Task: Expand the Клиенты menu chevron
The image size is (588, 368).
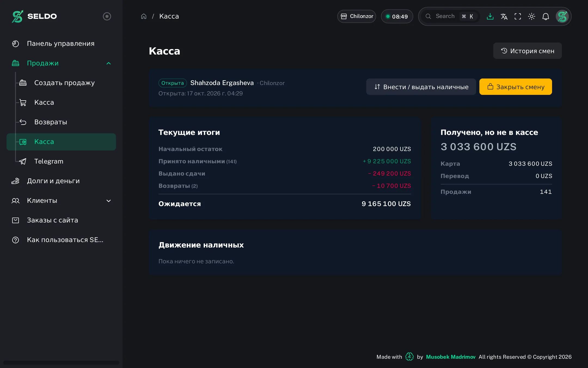Action: [109, 201]
